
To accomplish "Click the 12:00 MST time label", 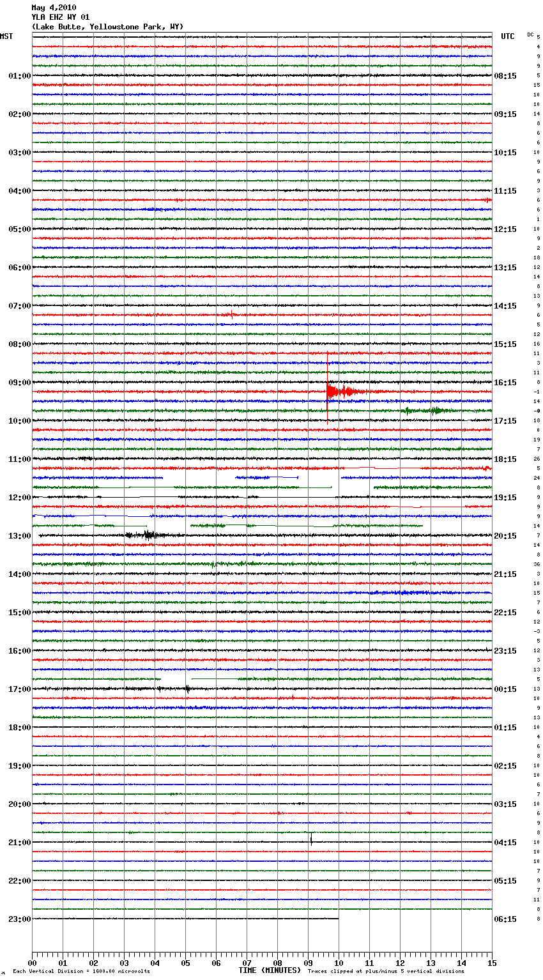I will tap(19, 498).
